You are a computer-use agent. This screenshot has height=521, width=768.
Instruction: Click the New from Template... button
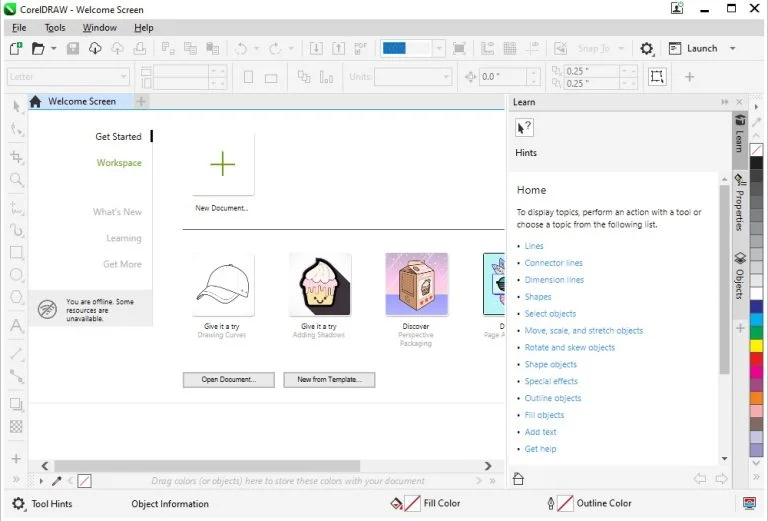(329, 379)
